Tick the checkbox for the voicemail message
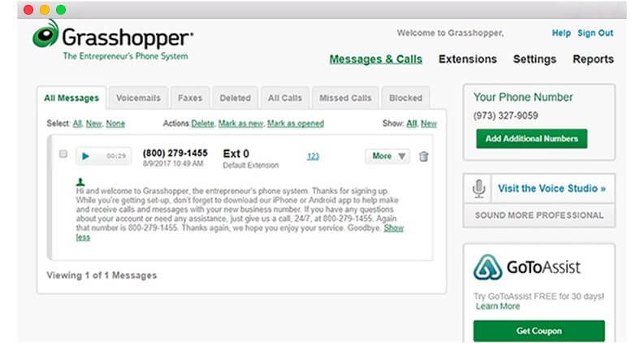The image size is (644, 343). coord(63,154)
